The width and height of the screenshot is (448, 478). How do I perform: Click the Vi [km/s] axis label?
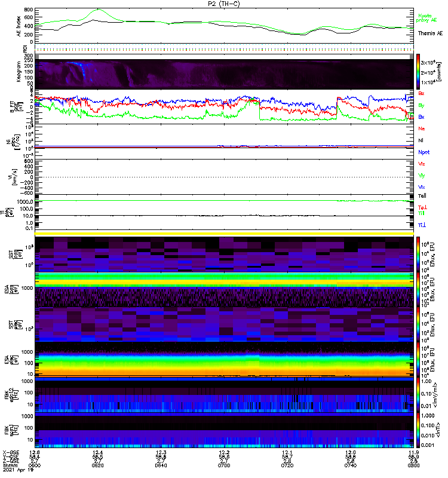(13, 177)
